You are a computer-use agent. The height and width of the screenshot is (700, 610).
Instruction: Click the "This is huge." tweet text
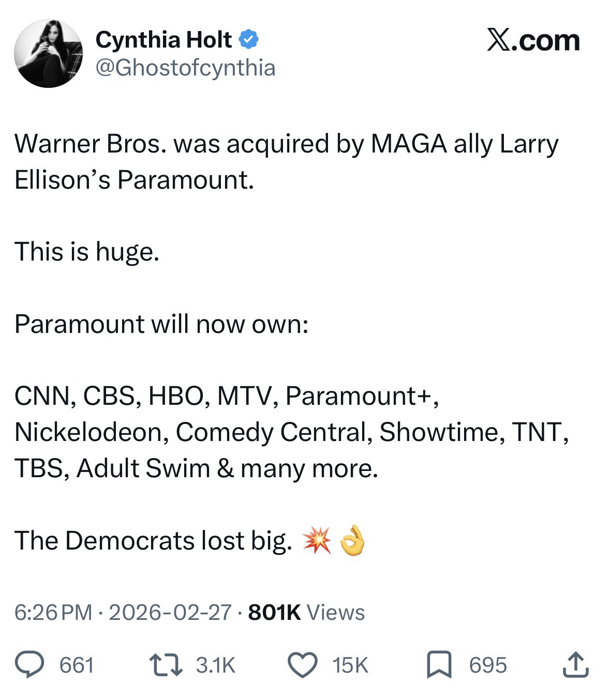point(86,252)
